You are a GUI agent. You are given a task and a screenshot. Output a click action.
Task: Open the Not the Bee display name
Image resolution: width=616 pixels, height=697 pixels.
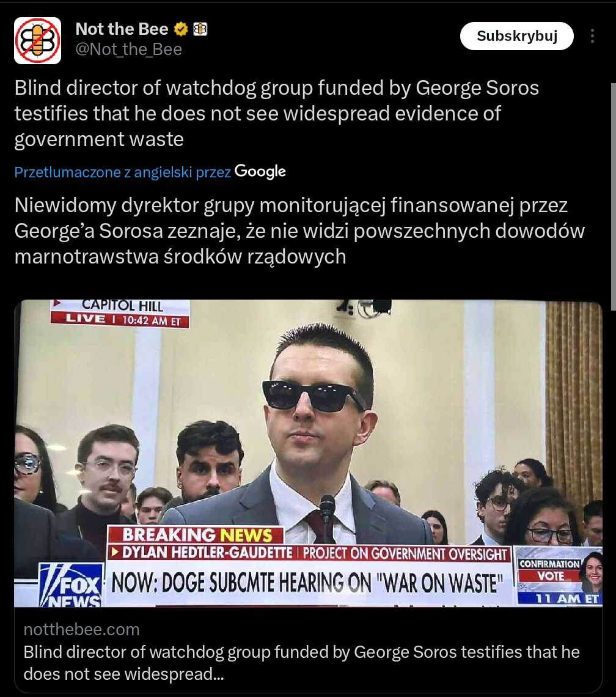(x=122, y=29)
